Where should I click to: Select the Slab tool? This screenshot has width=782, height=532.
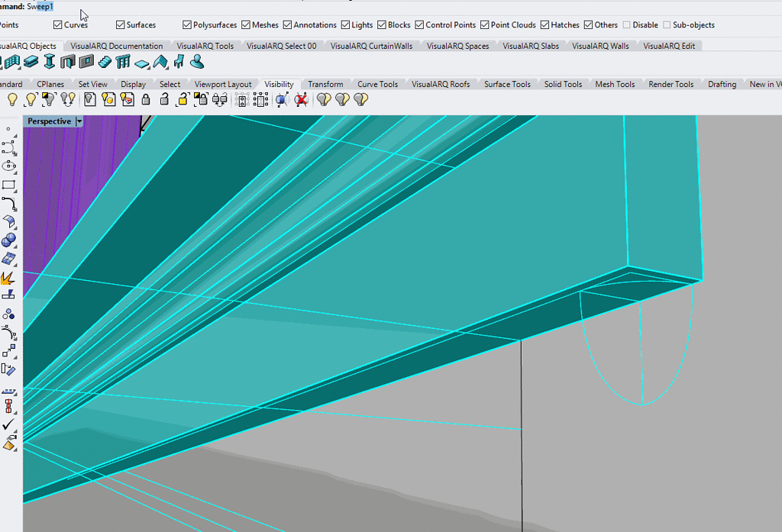(x=142, y=63)
